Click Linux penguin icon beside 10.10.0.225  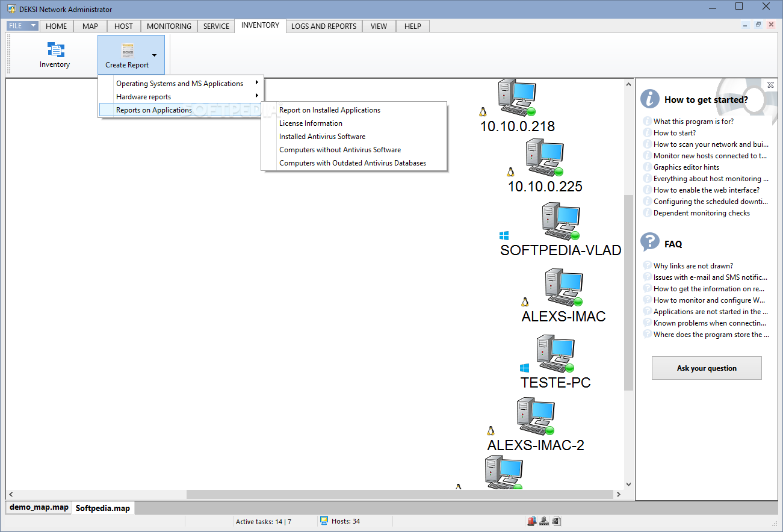[511, 172]
